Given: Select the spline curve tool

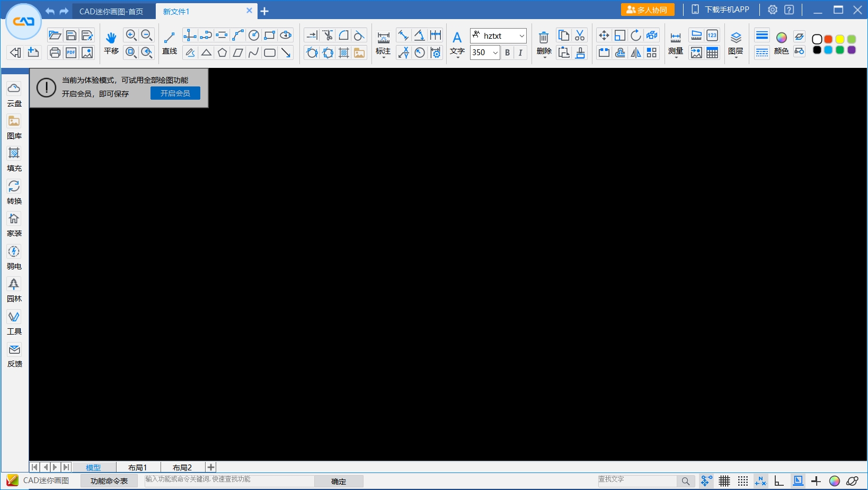Looking at the screenshot, I should [x=254, y=52].
